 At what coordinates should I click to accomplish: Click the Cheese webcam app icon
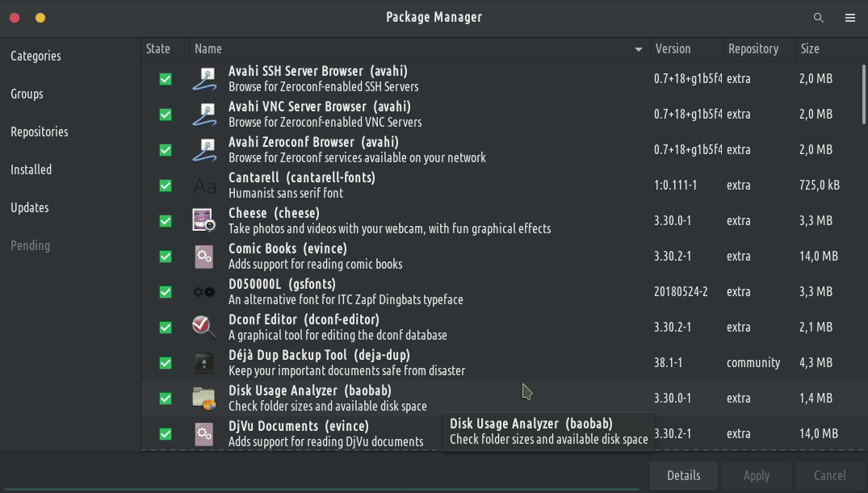pos(203,220)
